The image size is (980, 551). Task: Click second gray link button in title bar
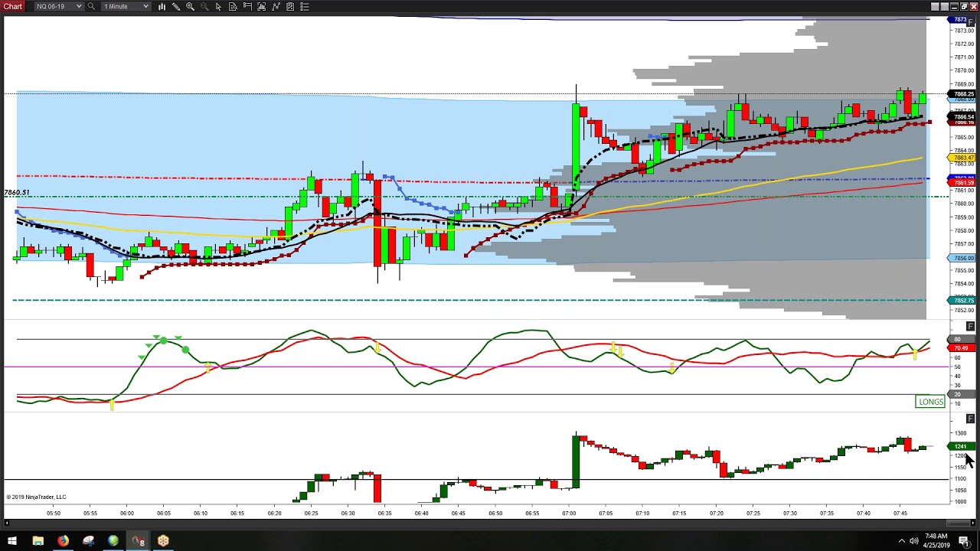click(x=945, y=6)
